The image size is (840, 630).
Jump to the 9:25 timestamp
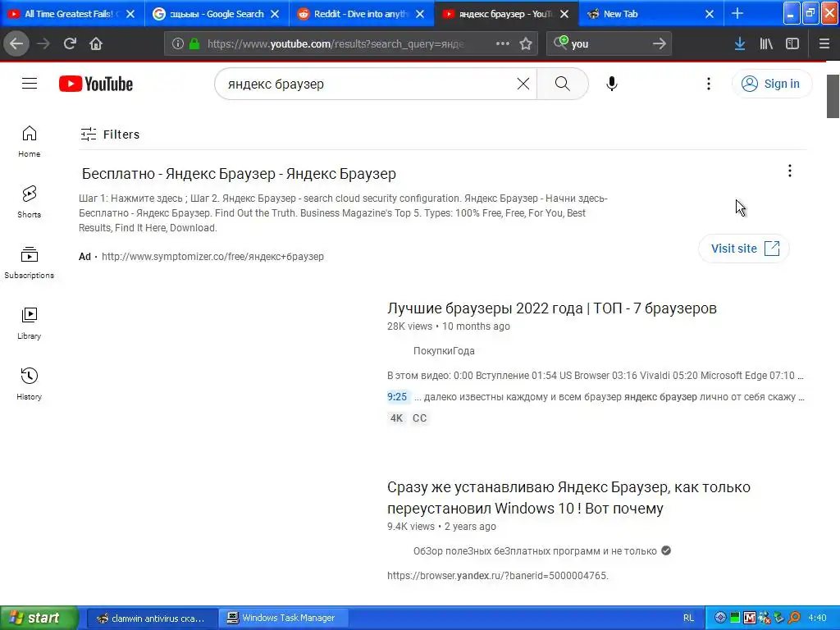tap(397, 397)
